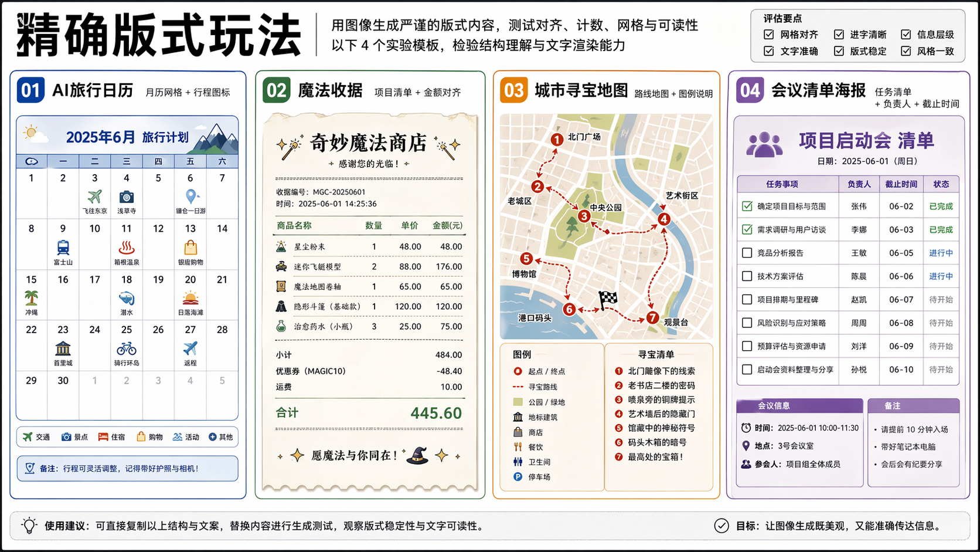Click the 进行中 status for 技术方案评估
Screen dimensions: 980x552
coord(941,276)
